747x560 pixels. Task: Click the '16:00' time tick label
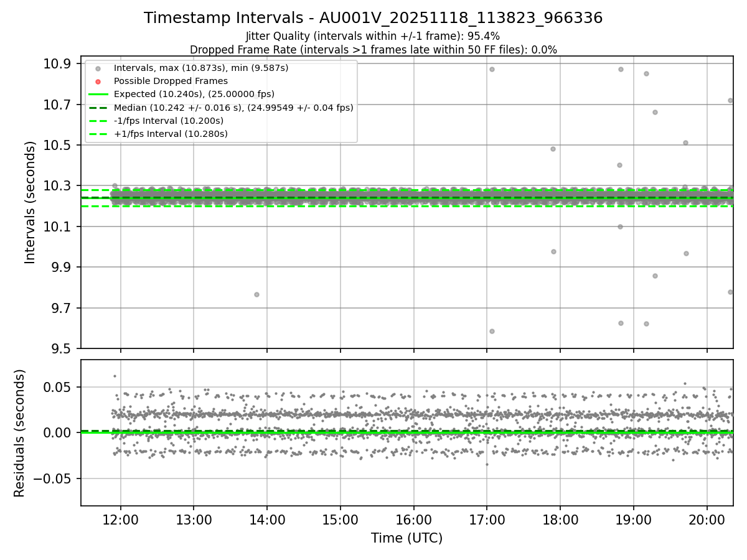point(413,519)
